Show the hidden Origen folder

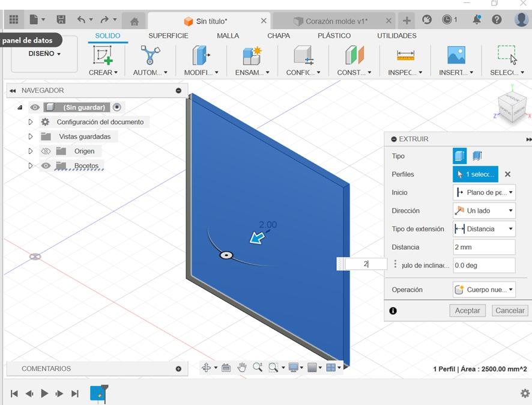(x=46, y=151)
